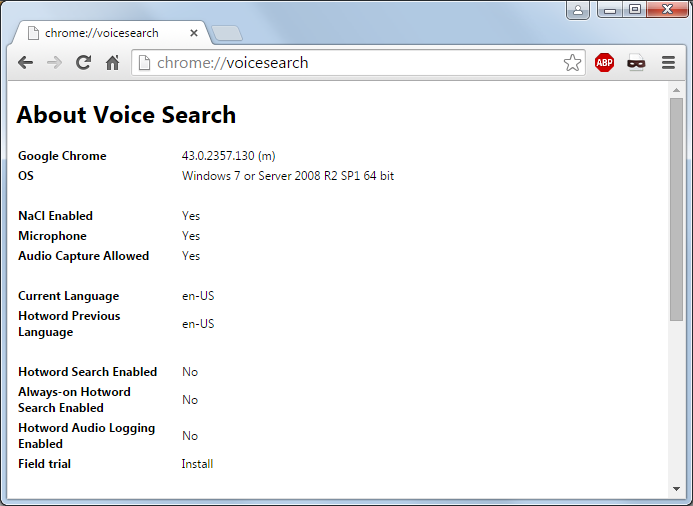Click the Yes value for Audio Capture Allowed
This screenshot has width=693, height=506.
(x=191, y=256)
